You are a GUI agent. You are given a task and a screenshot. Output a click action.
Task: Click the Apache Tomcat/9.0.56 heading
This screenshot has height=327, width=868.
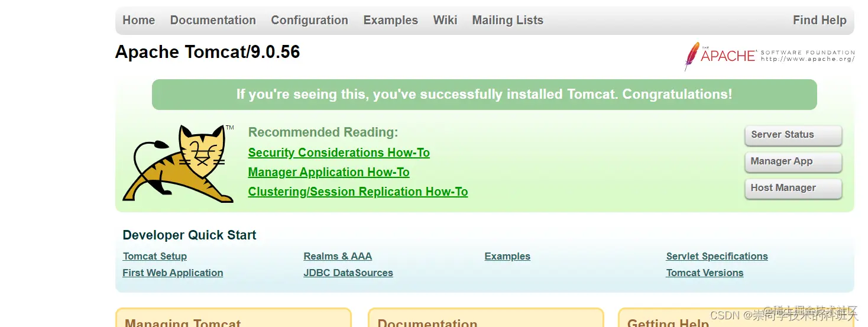click(x=208, y=52)
